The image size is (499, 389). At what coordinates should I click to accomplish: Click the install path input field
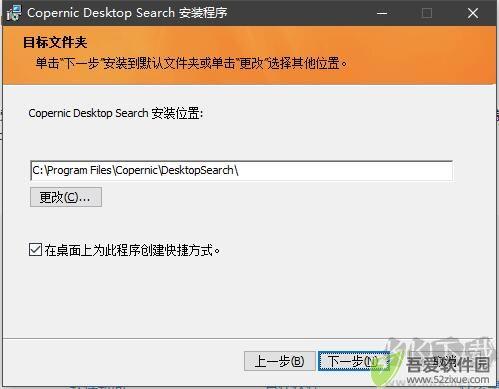[242, 171]
